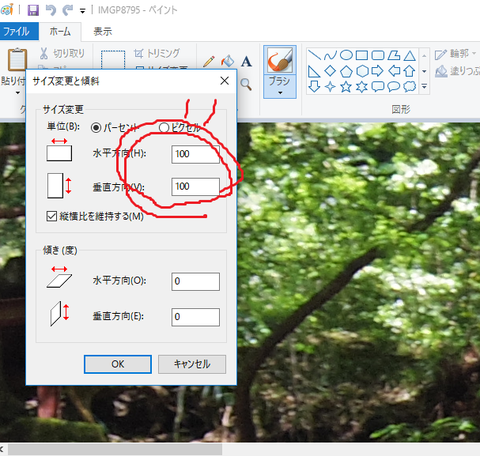Click the 水平方向(H) resize input field
480x456 pixels.
195,154
